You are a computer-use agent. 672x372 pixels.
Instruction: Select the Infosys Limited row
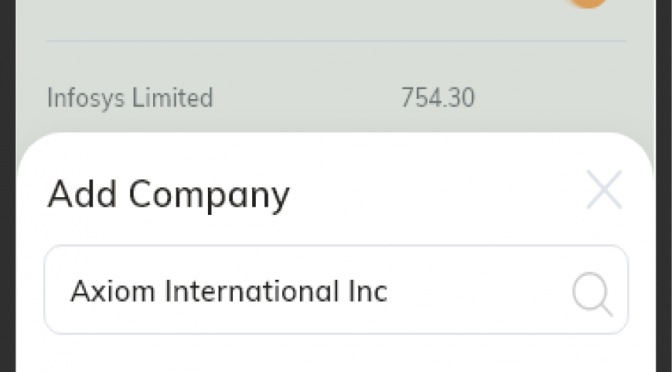tap(336, 98)
